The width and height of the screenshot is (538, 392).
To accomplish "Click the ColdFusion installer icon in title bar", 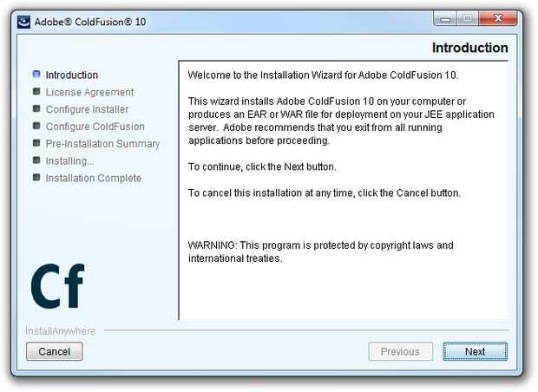I will (25, 21).
